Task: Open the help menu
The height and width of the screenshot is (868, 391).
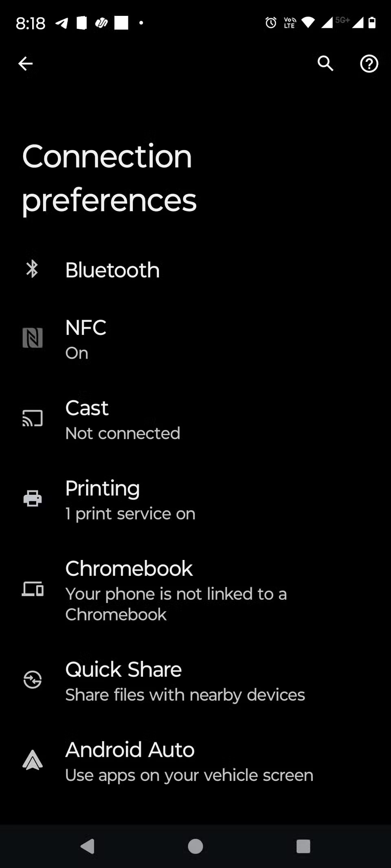Action: [x=369, y=64]
